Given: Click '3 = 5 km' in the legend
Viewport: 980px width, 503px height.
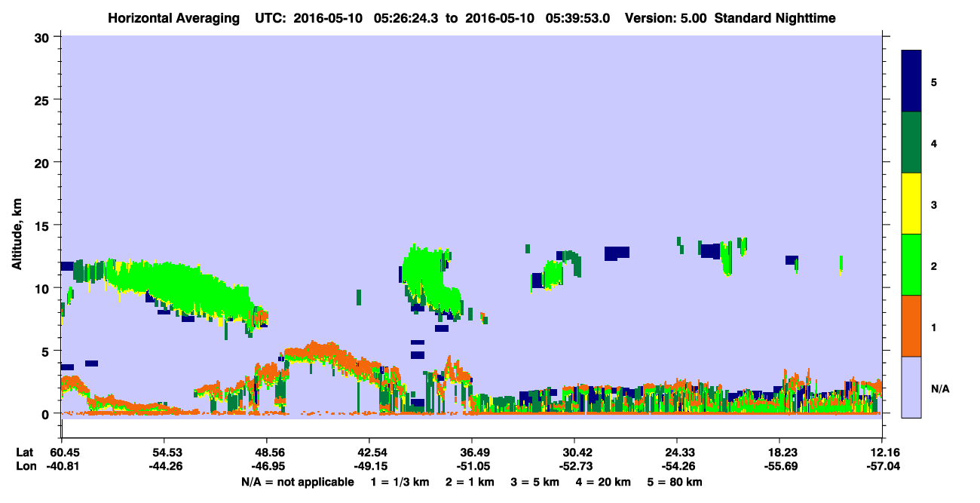Looking at the screenshot, I should [535, 481].
